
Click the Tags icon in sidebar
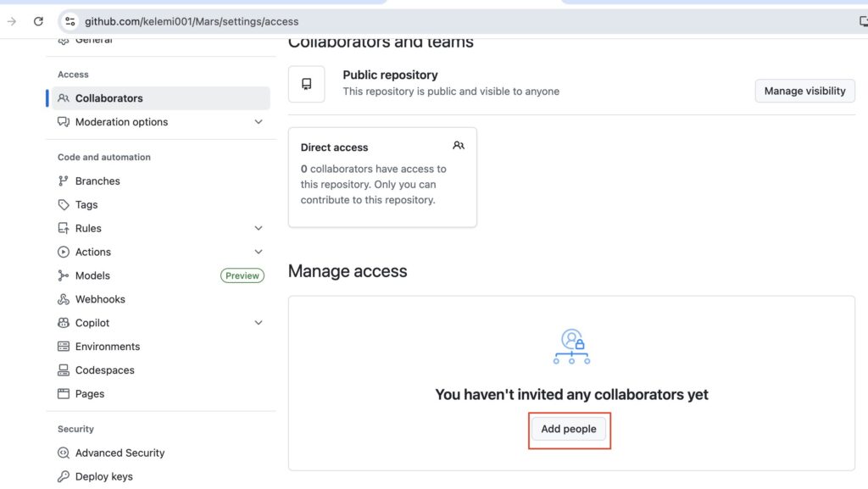(64, 204)
